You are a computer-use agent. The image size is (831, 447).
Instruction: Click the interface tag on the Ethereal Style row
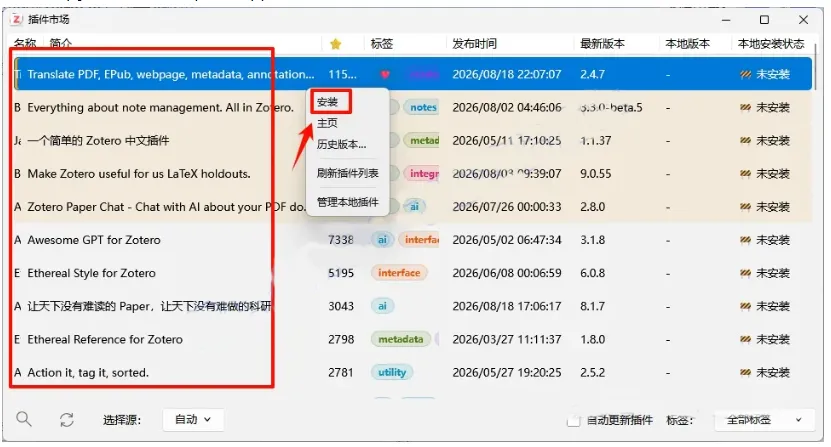coord(399,273)
